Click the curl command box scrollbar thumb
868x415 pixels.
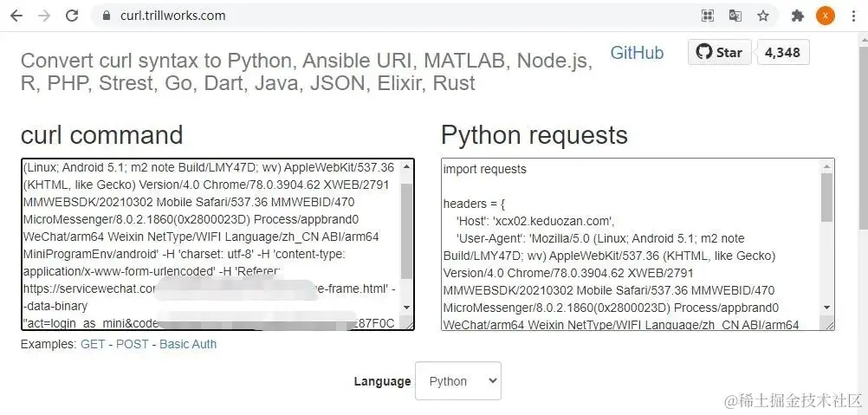(x=407, y=232)
